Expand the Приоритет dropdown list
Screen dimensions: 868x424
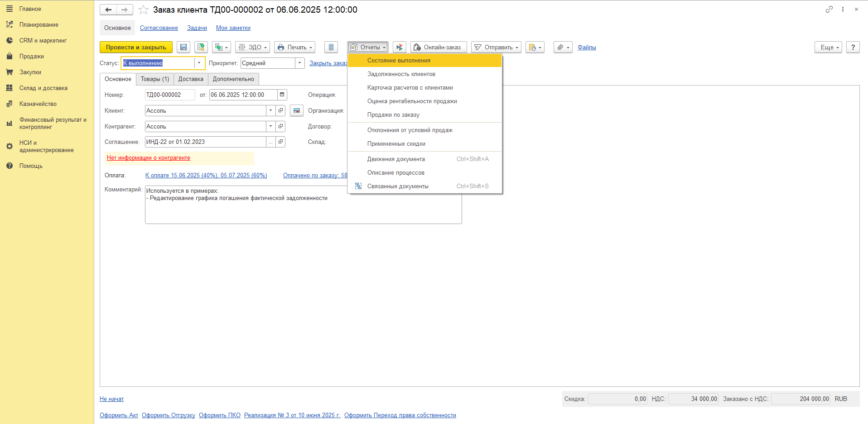pos(299,63)
